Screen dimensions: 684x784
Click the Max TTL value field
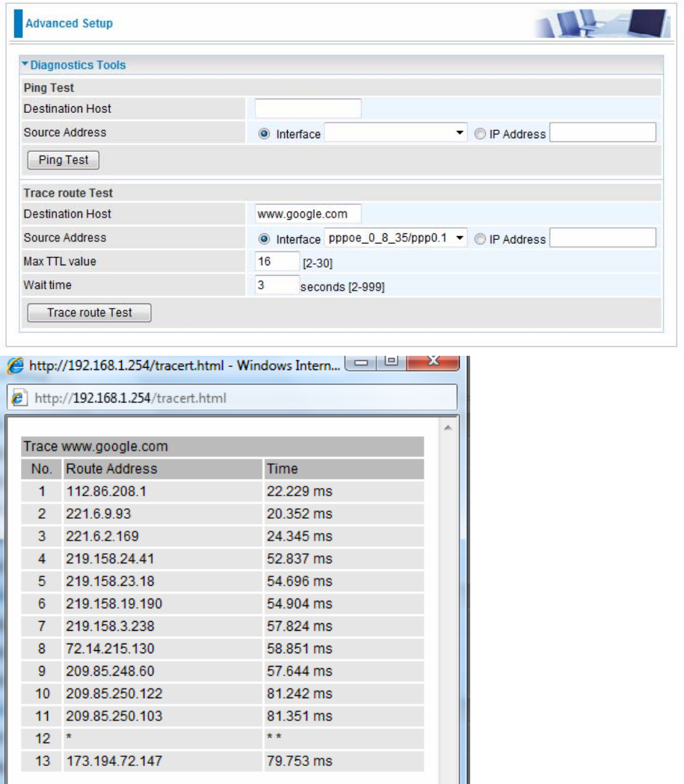[277, 262]
